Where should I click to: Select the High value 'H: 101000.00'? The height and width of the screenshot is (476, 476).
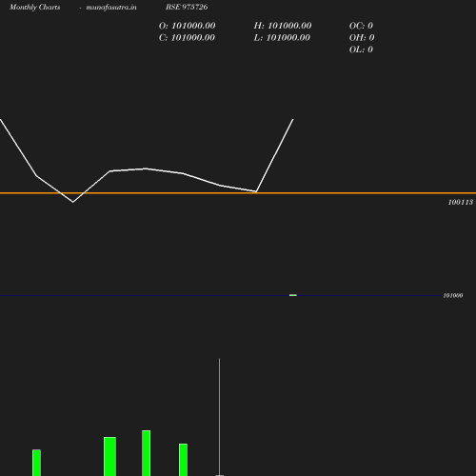pyautogui.click(x=283, y=26)
